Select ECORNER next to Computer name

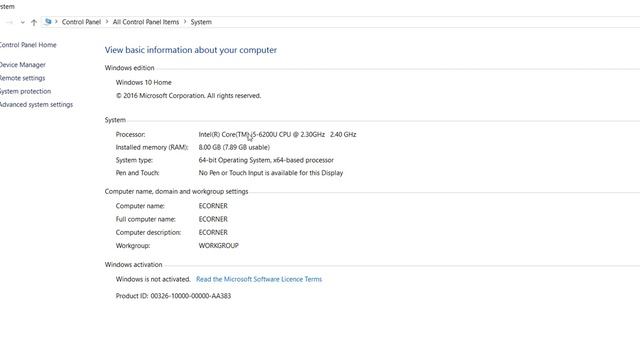click(213, 206)
